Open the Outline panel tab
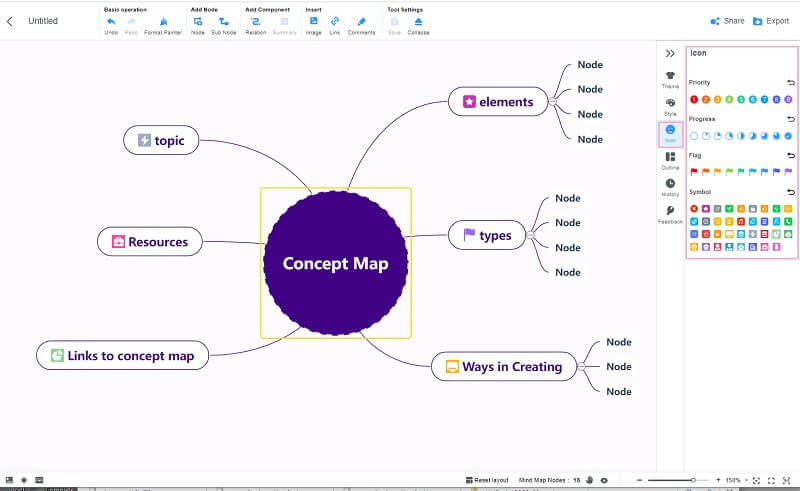The height and width of the screenshot is (491, 800). click(x=670, y=161)
